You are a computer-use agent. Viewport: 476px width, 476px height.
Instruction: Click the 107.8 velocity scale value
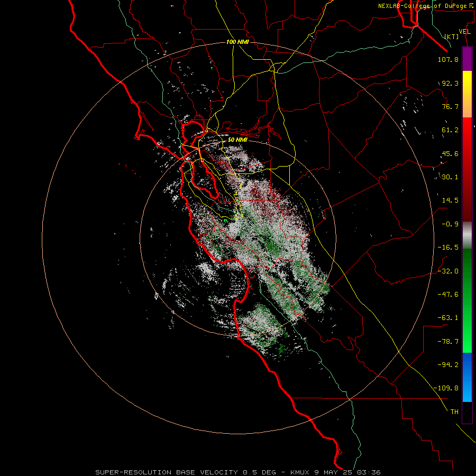(448, 59)
